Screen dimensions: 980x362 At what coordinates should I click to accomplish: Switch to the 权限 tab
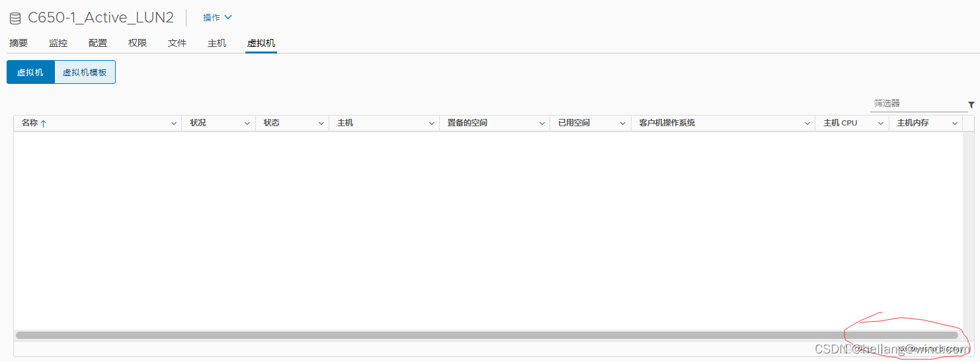[x=138, y=43]
